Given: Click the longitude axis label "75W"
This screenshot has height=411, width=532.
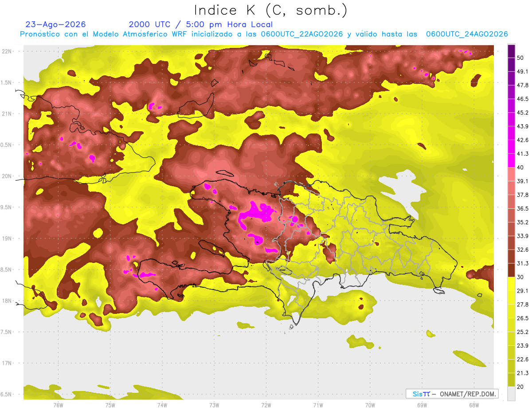Looking at the screenshot, I should click(110, 405).
